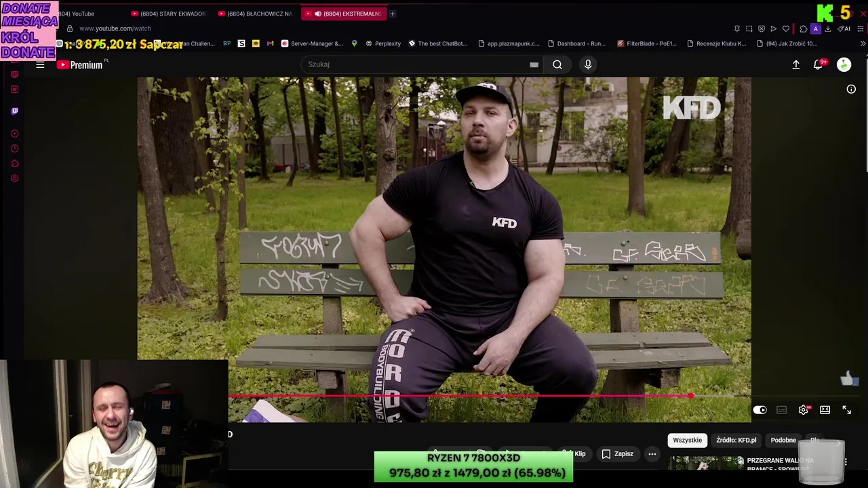Viewport: 868px width, 488px height.
Task: Switch to STARY EKWADOR browser tab
Action: click(x=168, y=14)
